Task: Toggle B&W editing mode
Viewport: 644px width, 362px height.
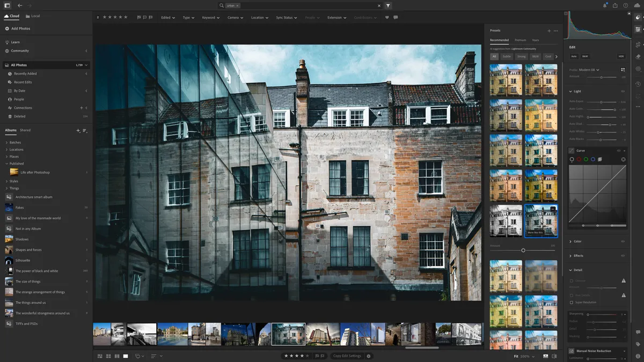Action: click(586, 56)
